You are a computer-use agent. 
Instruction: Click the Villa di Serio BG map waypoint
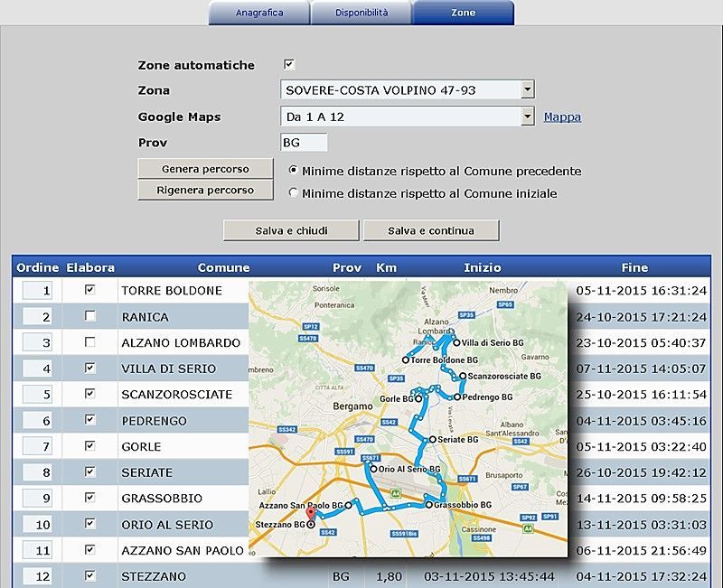tap(456, 343)
